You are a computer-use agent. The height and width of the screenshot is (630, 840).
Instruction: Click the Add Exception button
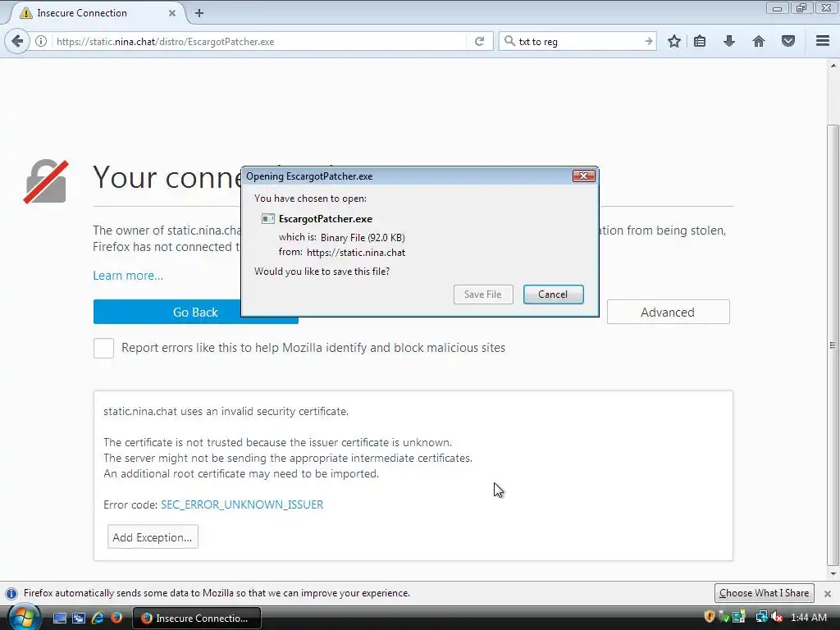coord(153,536)
